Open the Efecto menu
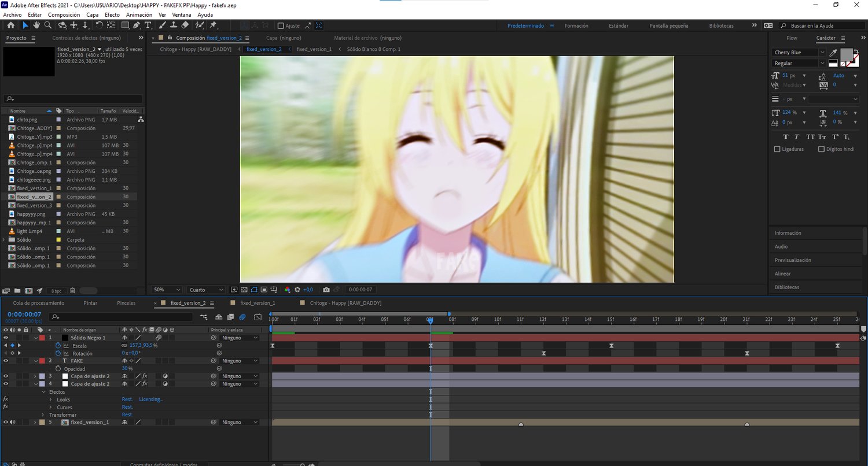Viewport: 868px width, 466px height. (112, 15)
